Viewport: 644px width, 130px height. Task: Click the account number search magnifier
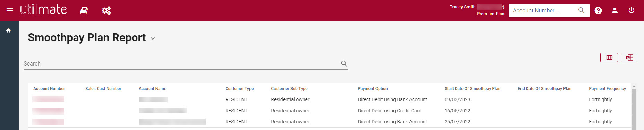coord(582,10)
